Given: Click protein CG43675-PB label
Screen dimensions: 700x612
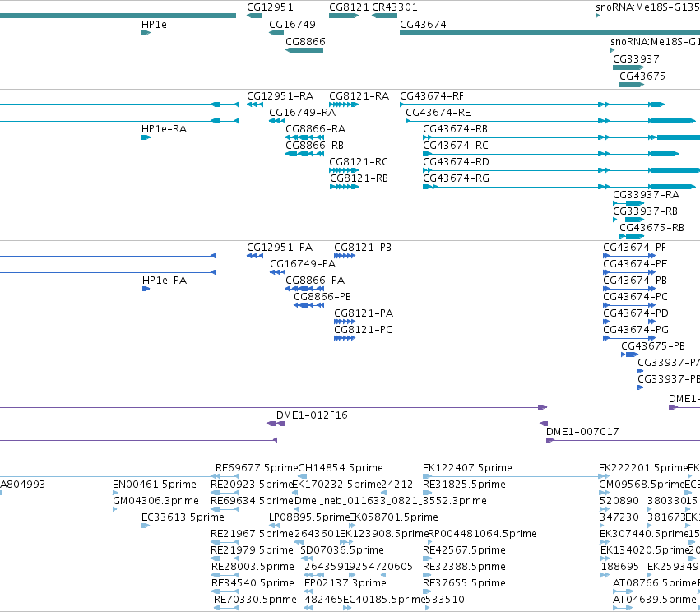Looking at the screenshot, I should click(x=653, y=346).
